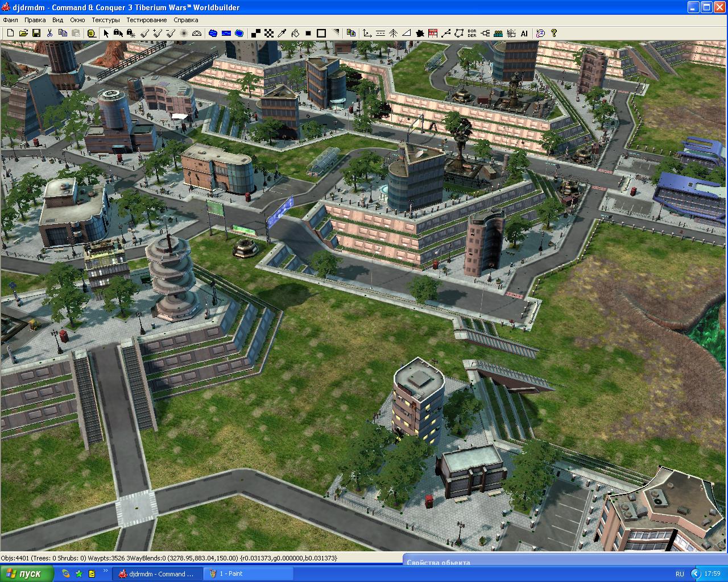Expand hidden system tray icons arrow
Screen dimensions: 728x582
coord(696,574)
